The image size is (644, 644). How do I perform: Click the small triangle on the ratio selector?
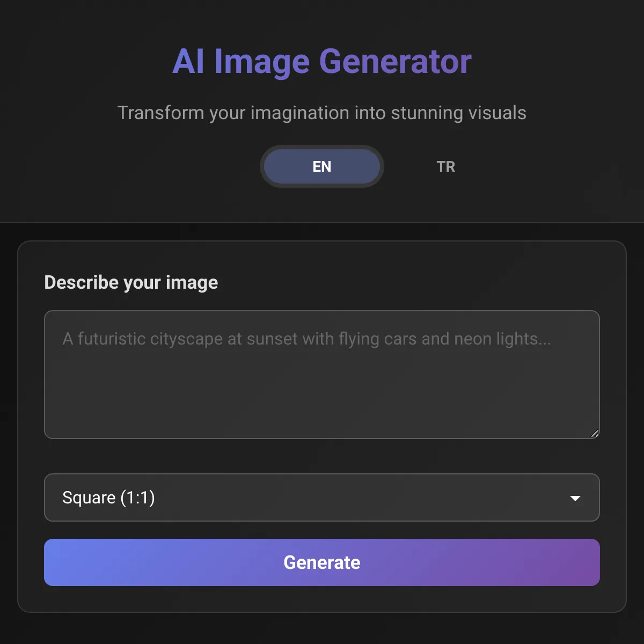pos(575,498)
